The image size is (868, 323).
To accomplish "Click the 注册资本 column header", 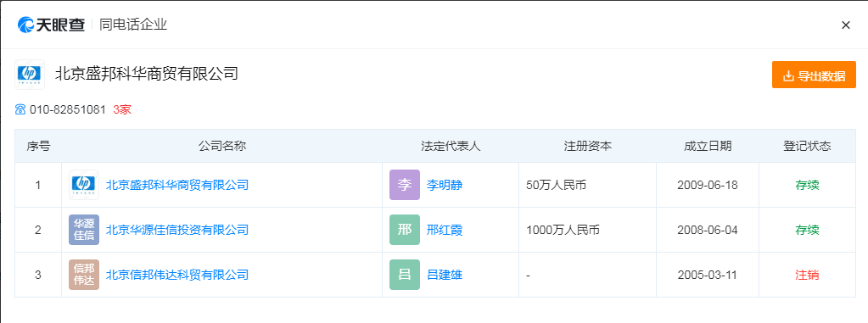I will pos(588,146).
